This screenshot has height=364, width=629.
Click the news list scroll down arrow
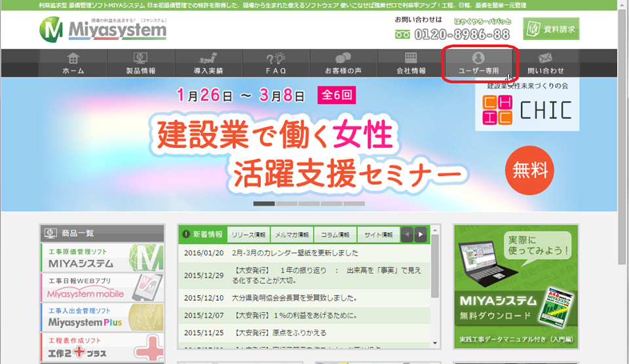point(435,343)
